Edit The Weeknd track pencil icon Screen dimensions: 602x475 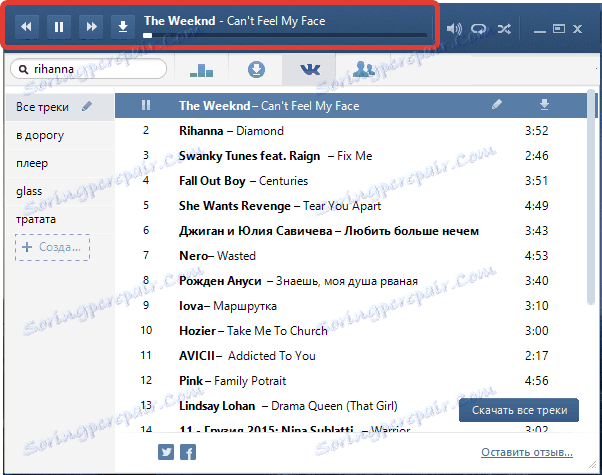coord(497,104)
